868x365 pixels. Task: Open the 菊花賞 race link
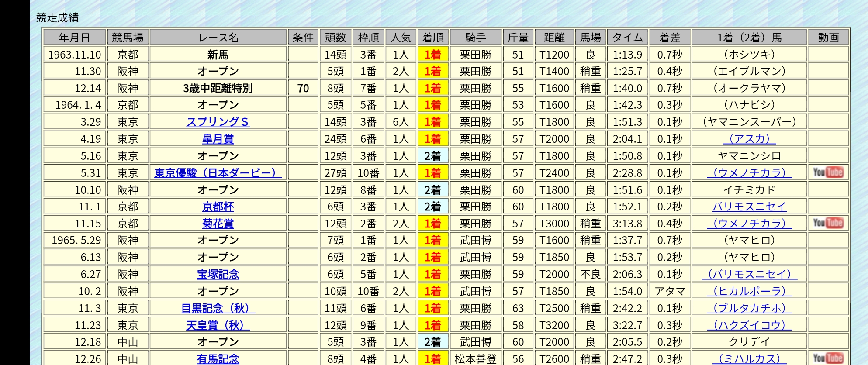[x=218, y=224]
